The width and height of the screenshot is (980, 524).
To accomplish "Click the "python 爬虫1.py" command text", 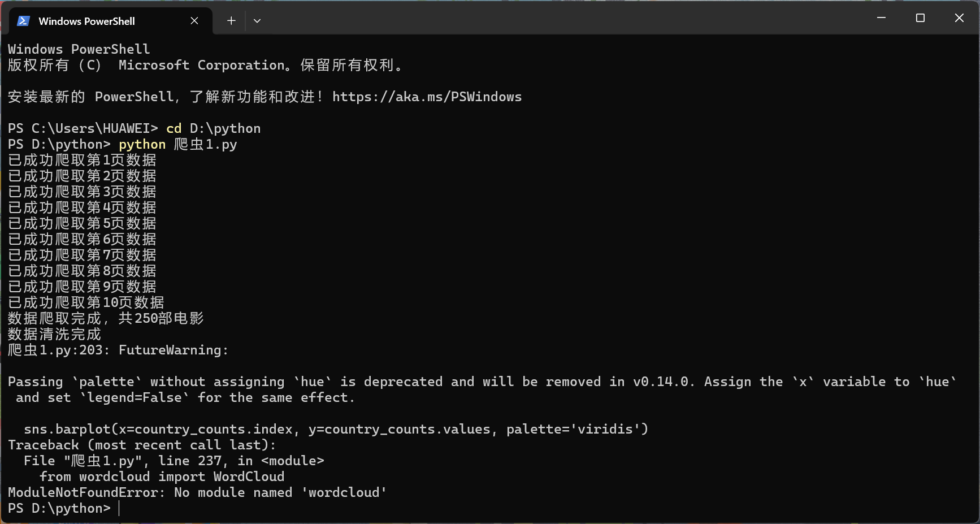I will (x=177, y=145).
